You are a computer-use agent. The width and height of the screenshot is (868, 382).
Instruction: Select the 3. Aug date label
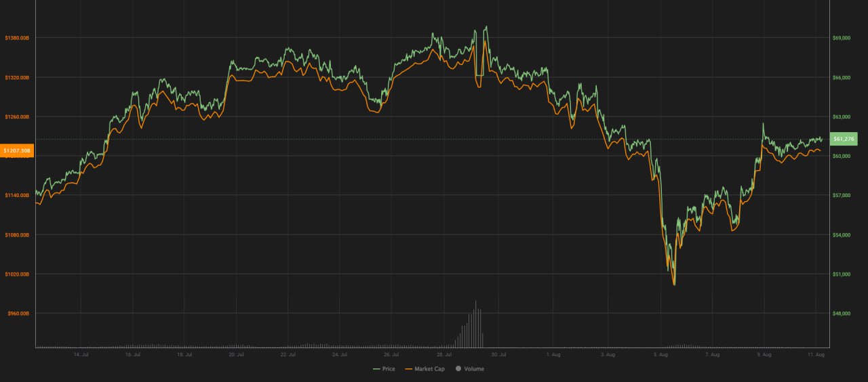click(x=608, y=354)
